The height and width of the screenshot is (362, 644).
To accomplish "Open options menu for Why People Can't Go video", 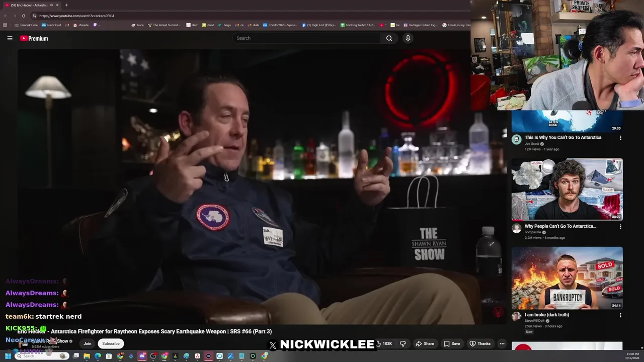I will click(620, 227).
